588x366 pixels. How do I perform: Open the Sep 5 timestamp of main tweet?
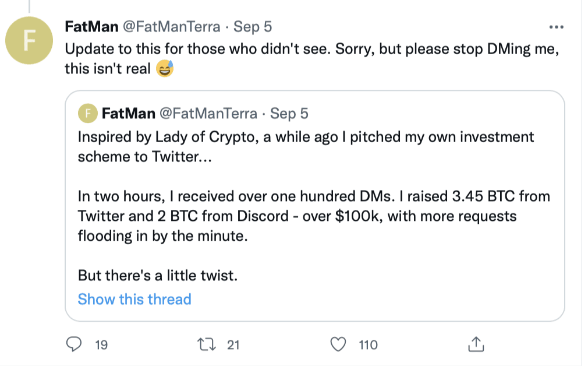coord(253,27)
